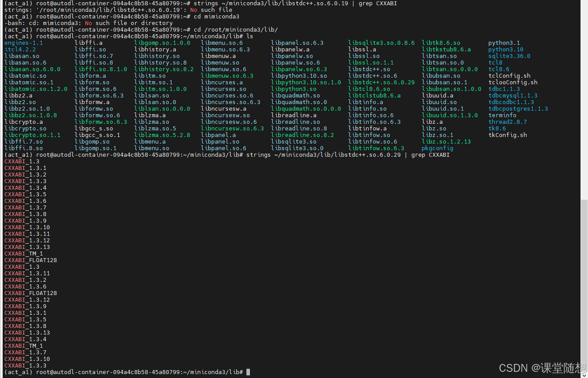588x378 pixels.
Task: Click the libhistory.so.8.2 entry
Action: point(164,69)
